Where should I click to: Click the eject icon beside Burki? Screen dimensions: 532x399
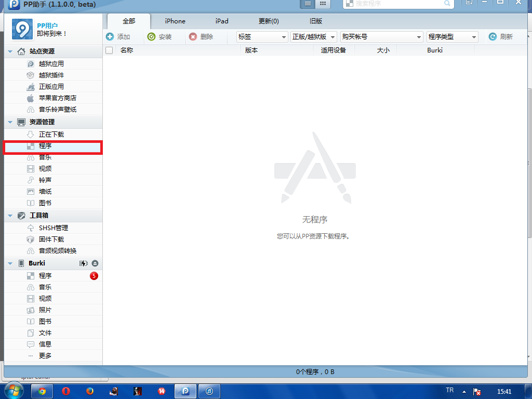tap(95, 263)
